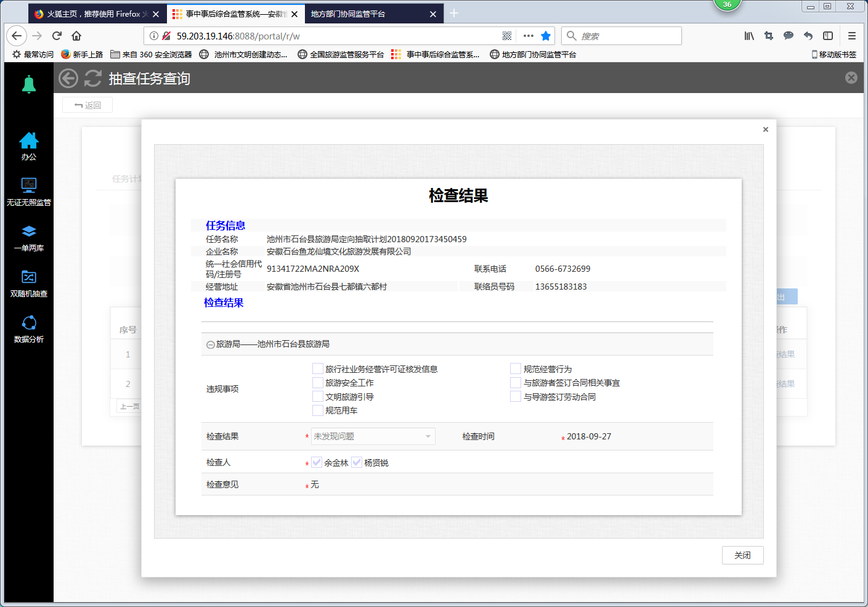Open 地方部门协同监管平台 bookmark
Viewport: 868px width, 607px height.
[533, 54]
